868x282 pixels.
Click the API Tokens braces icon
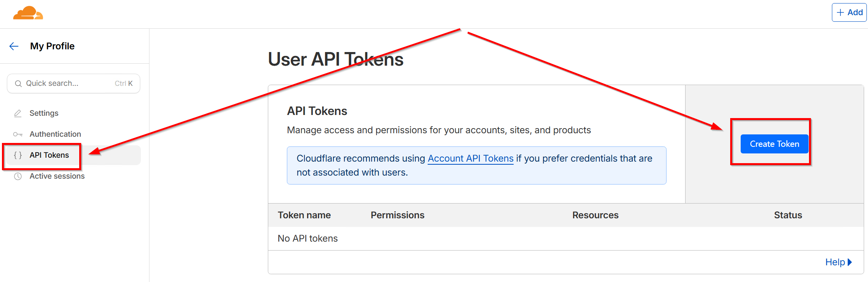click(18, 155)
